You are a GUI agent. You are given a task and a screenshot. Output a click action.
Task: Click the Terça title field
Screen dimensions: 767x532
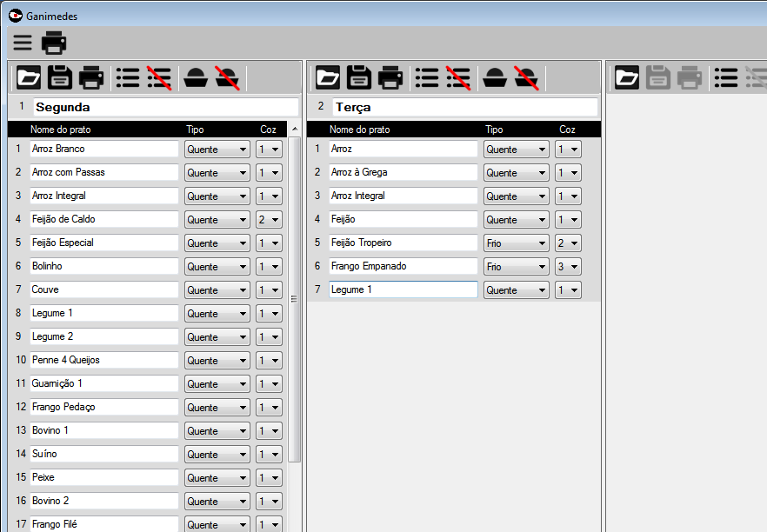point(464,108)
